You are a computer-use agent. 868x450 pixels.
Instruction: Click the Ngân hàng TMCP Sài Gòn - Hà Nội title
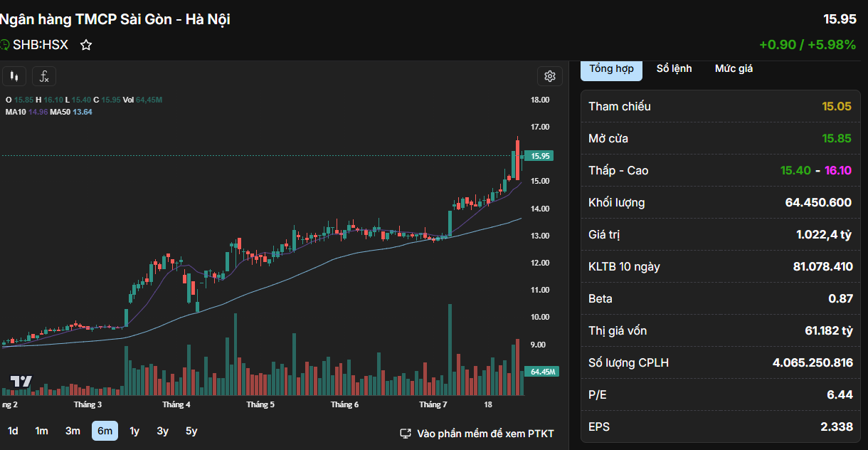click(115, 19)
